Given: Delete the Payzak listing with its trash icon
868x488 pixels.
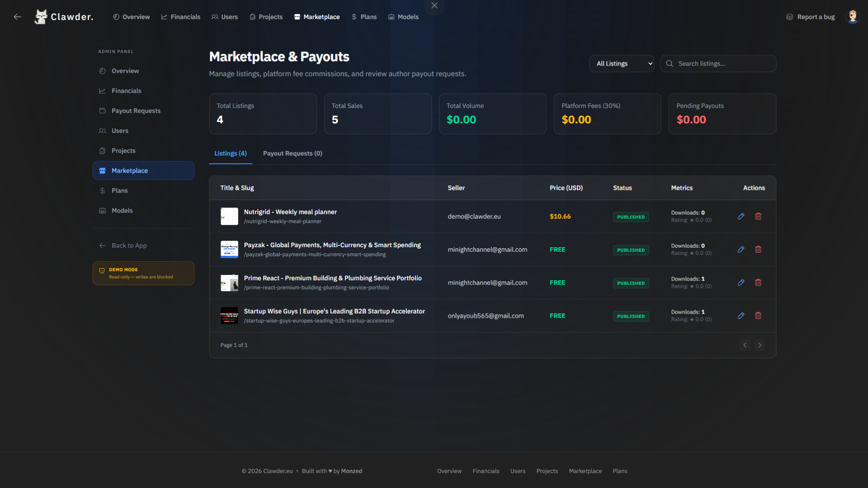Looking at the screenshot, I should pos(758,249).
